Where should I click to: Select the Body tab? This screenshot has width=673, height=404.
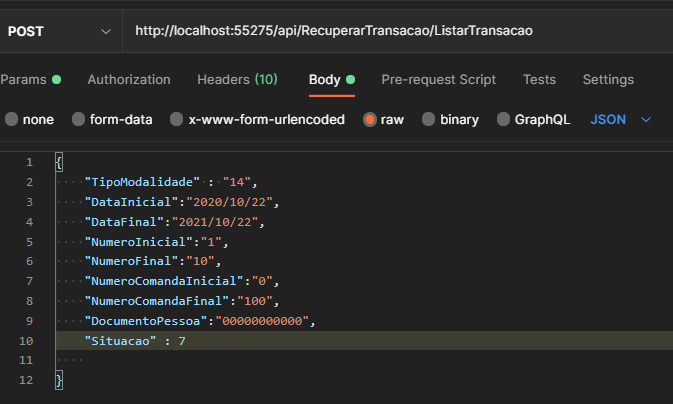pyautogui.click(x=325, y=79)
